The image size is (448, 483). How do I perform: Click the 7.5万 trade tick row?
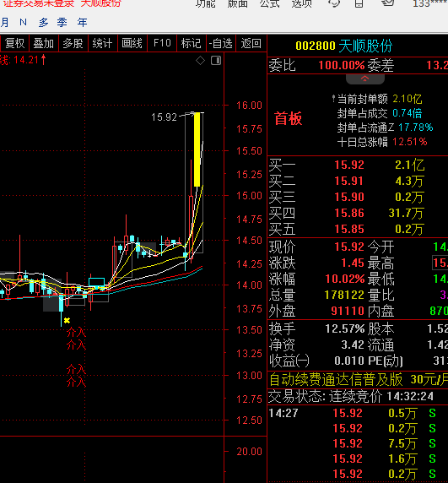[358, 443]
